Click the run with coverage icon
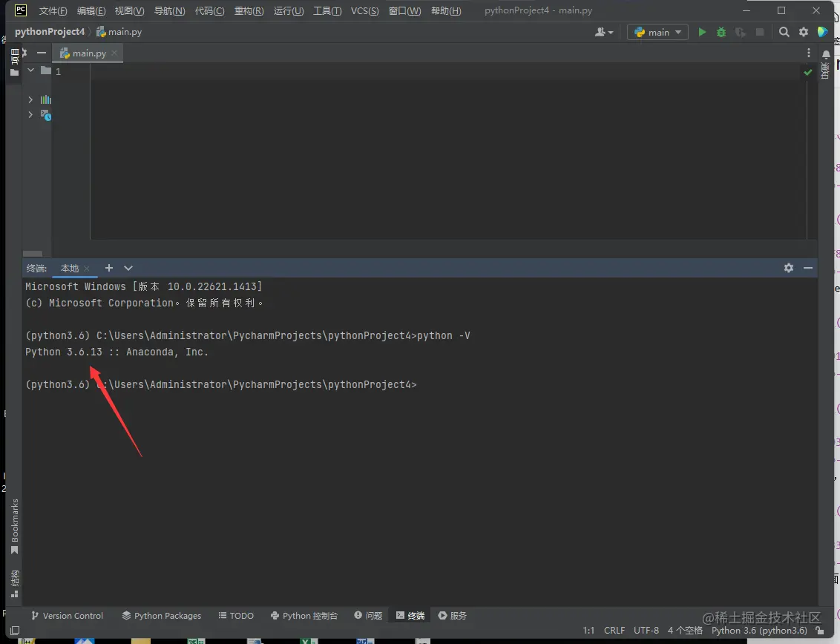 (741, 32)
